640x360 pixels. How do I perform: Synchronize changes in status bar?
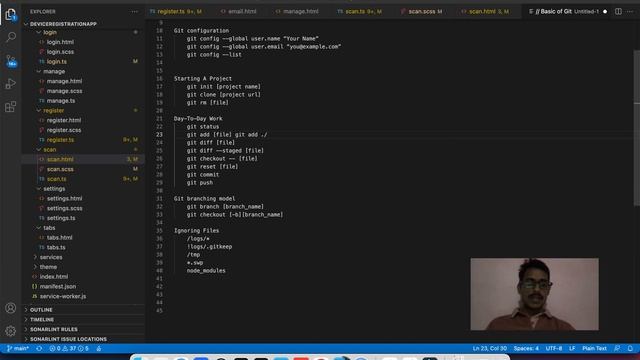pos(39,349)
